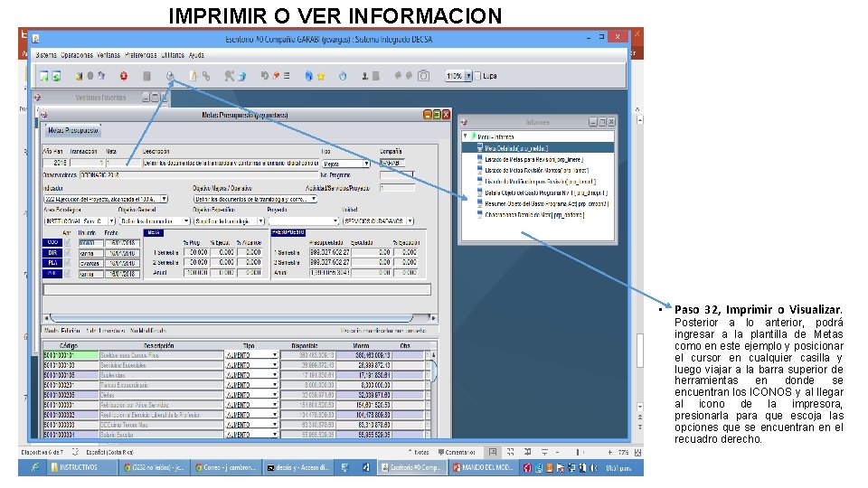Click the red pin icon in toolbar
868x488 pixels.
click(x=276, y=76)
